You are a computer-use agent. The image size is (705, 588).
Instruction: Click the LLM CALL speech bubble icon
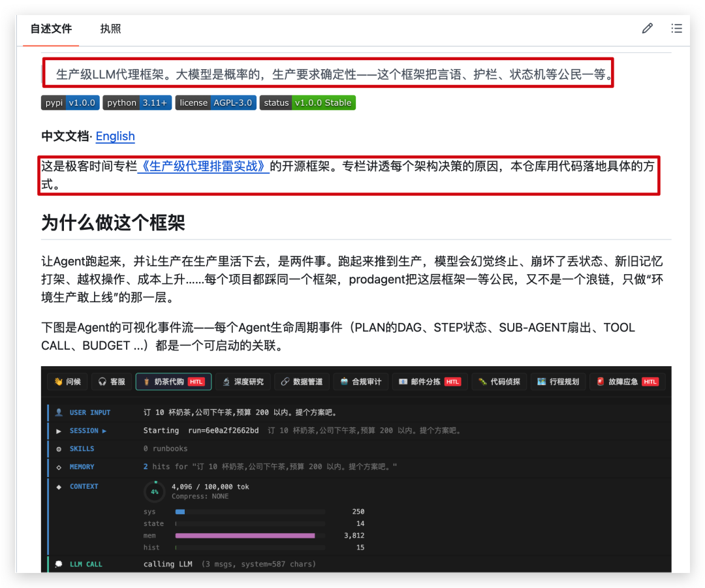(x=59, y=564)
